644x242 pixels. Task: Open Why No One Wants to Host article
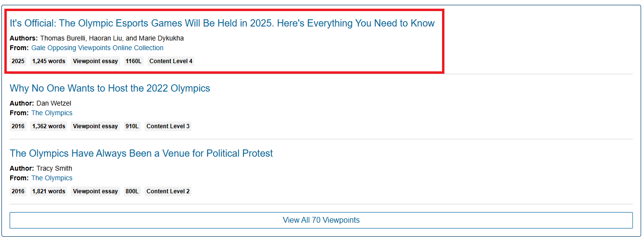110,88
